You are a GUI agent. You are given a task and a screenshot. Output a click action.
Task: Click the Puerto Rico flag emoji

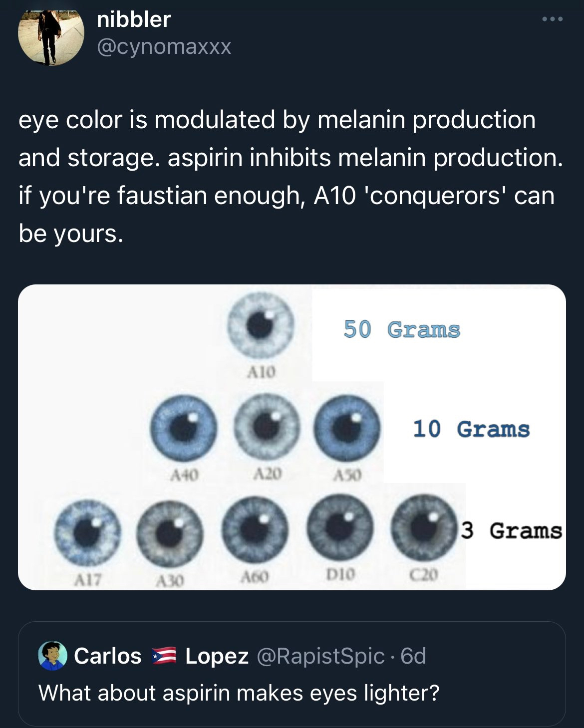tap(163, 656)
